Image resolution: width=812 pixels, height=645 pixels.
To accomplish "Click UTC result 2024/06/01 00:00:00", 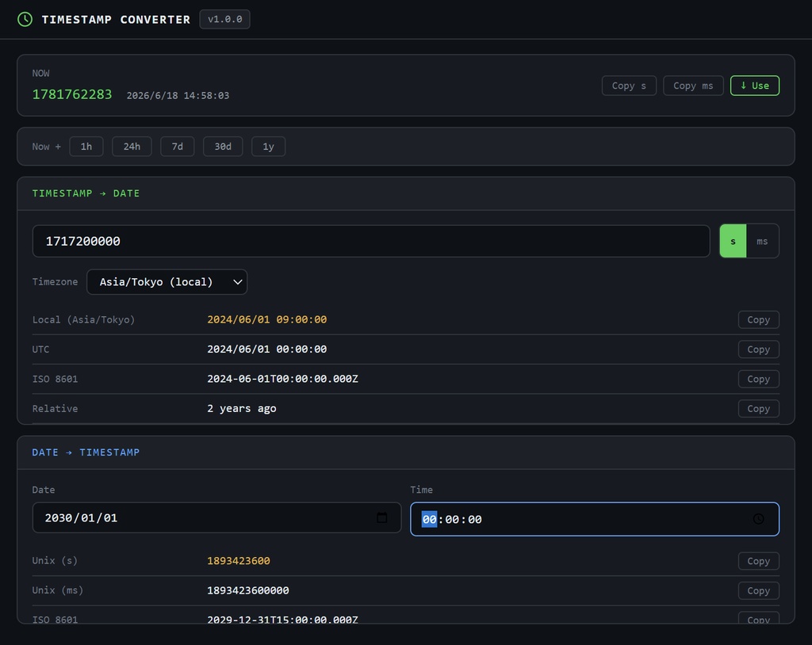I will click(266, 349).
